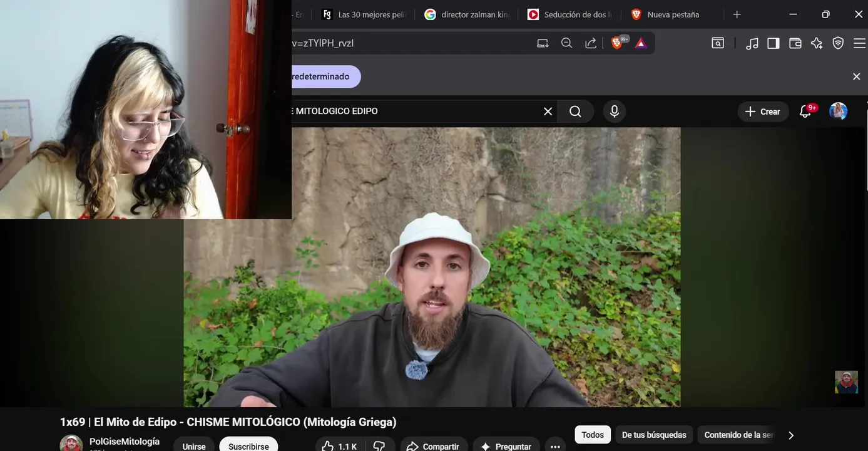
Task: Click the page vertical scrollbar
Action: click(x=866, y=150)
